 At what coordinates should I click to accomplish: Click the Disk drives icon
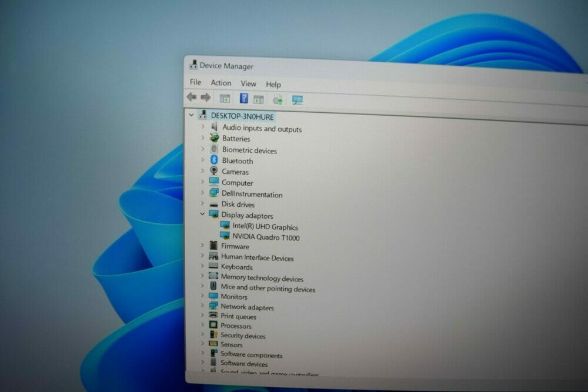[x=214, y=205]
